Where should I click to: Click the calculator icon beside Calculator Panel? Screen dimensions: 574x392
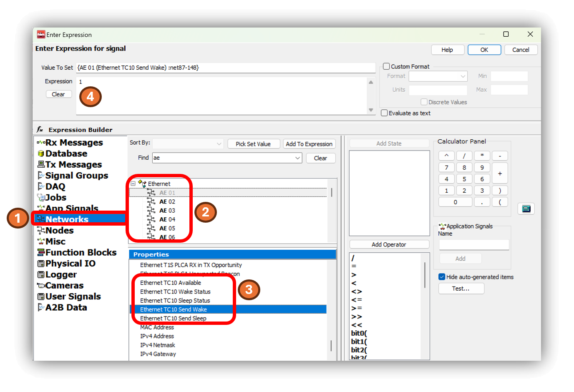[526, 209]
